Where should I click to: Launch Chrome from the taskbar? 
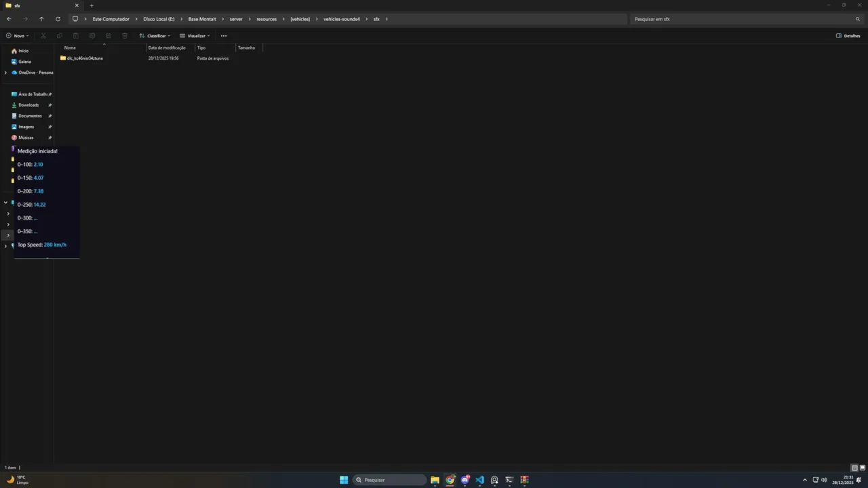450,480
